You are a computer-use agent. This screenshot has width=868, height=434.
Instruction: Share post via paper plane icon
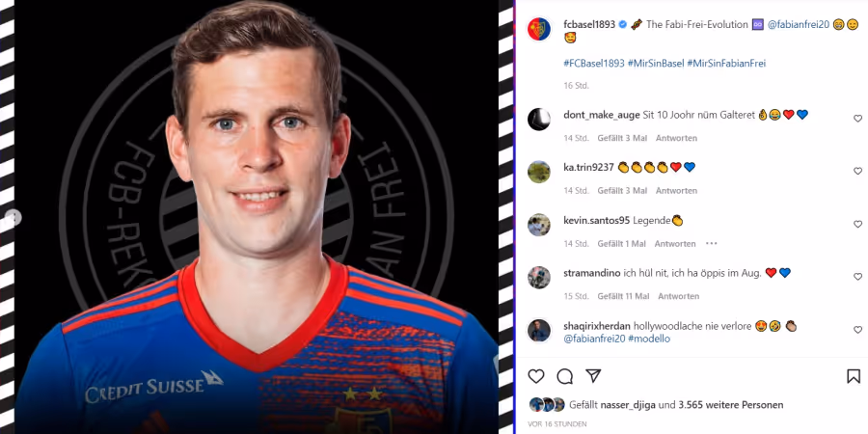pyautogui.click(x=593, y=376)
